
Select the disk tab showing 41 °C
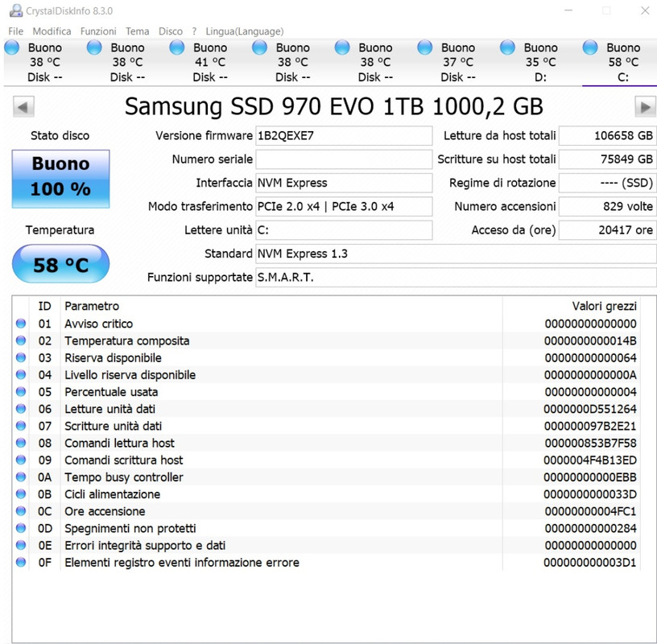[x=209, y=62]
